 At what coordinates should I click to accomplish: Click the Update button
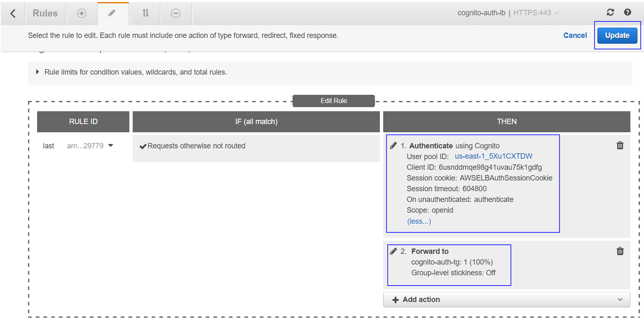[617, 35]
